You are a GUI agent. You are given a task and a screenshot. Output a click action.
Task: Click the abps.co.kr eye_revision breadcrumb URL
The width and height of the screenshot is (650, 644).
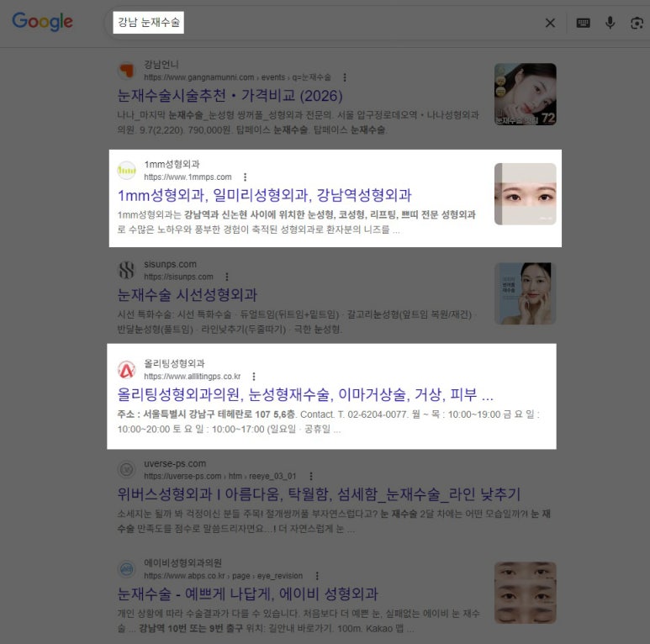(x=224, y=576)
